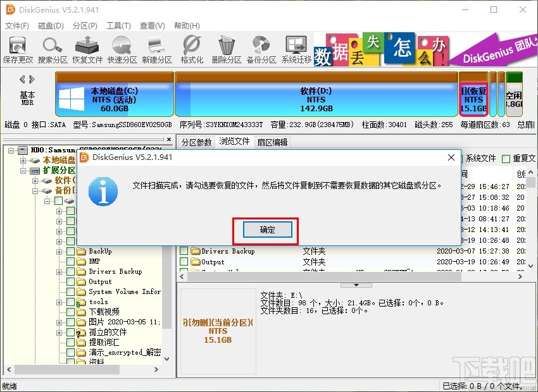Select the 本地磁盘(C:) partition bar

(115, 94)
